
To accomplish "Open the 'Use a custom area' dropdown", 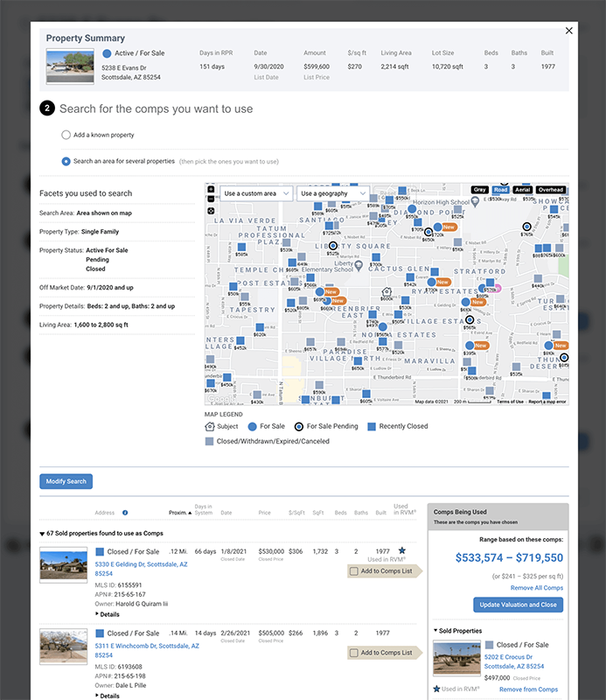I will point(256,193).
